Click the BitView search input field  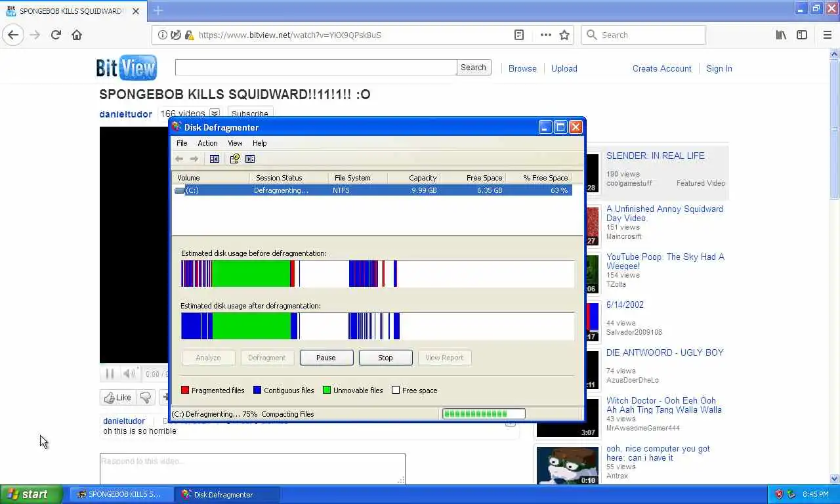316,67
